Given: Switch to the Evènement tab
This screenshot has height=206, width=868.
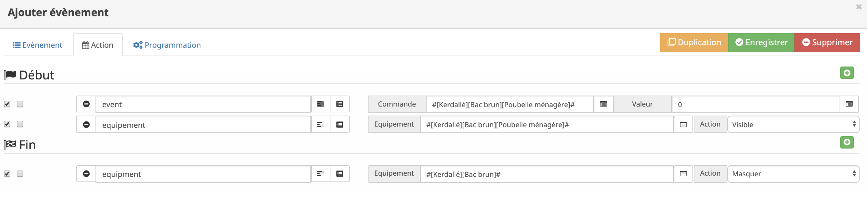Looking at the screenshot, I should (38, 45).
